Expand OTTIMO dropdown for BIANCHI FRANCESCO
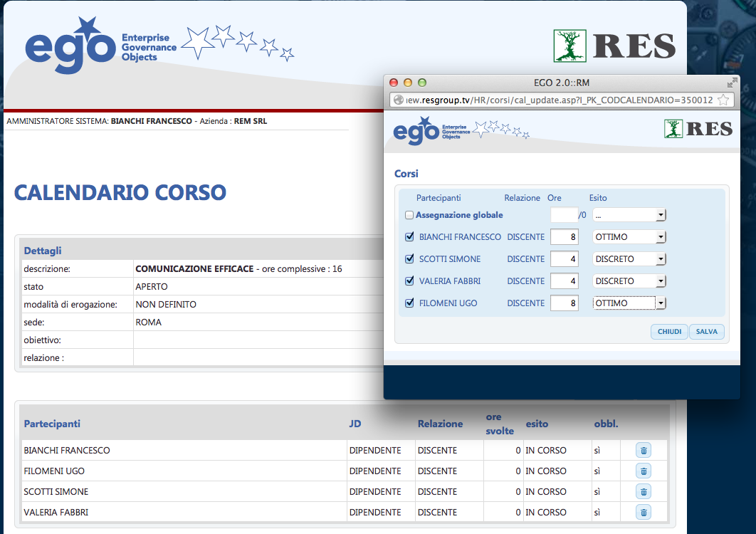 pos(629,237)
